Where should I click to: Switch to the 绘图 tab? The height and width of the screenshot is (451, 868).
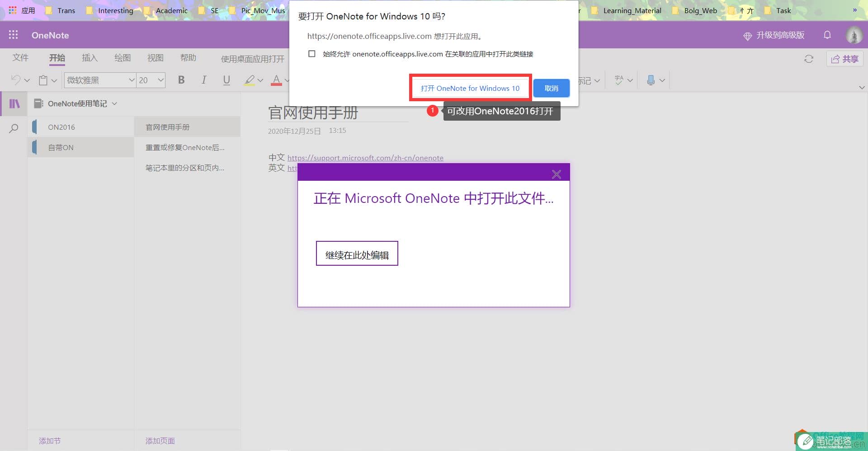[x=123, y=58]
